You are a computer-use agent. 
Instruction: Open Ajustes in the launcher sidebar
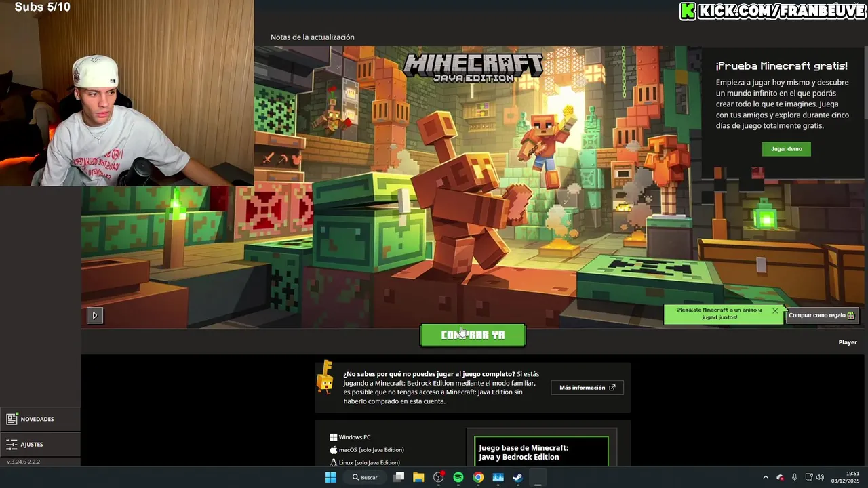tap(40, 445)
